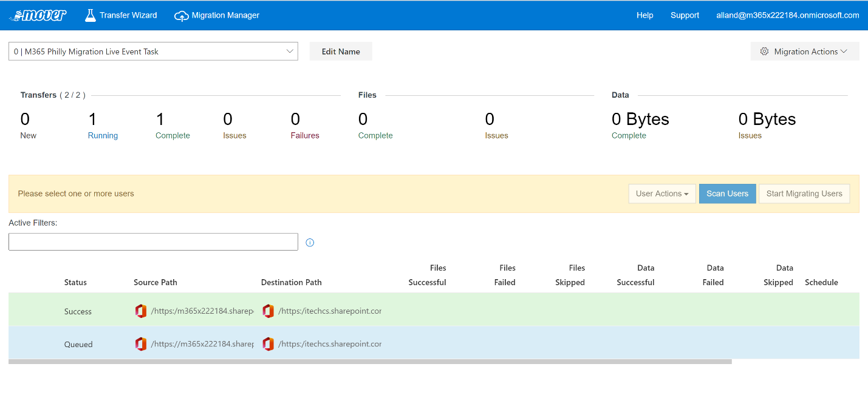Click the Scan Users button
This screenshot has height=412, width=868.
727,194
